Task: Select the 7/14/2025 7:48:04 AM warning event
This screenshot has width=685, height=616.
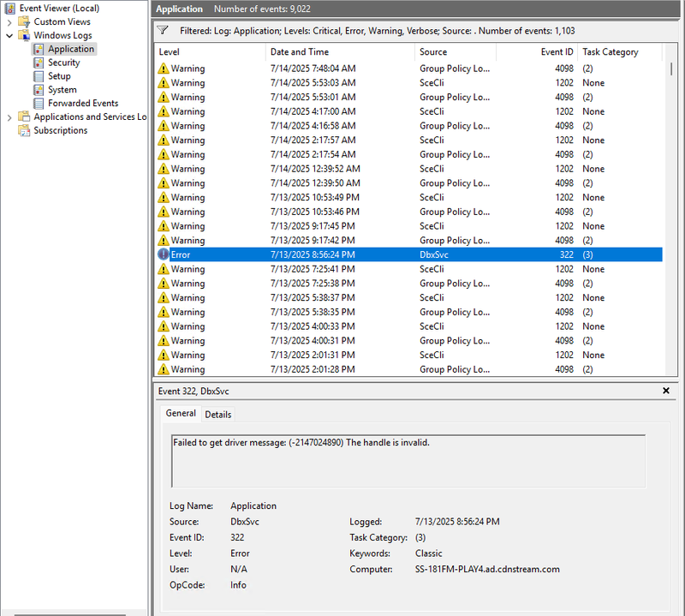Action: point(313,69)
